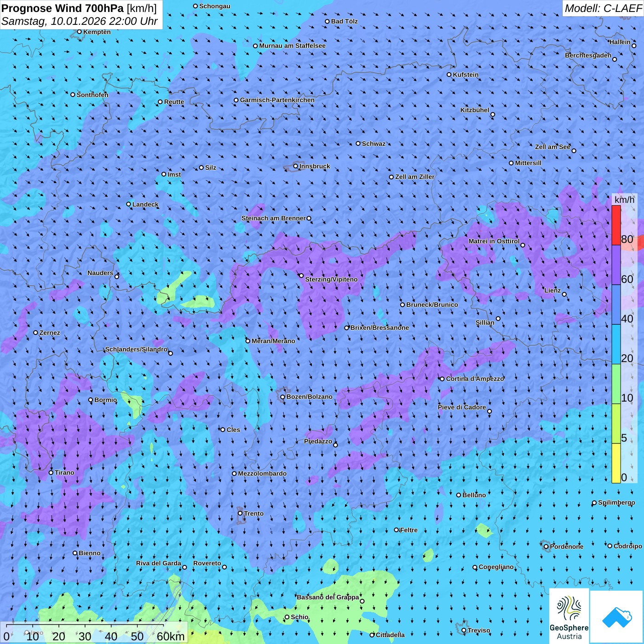Select the blue 40–60 km/h legend swatch

[x=616, y=305]
